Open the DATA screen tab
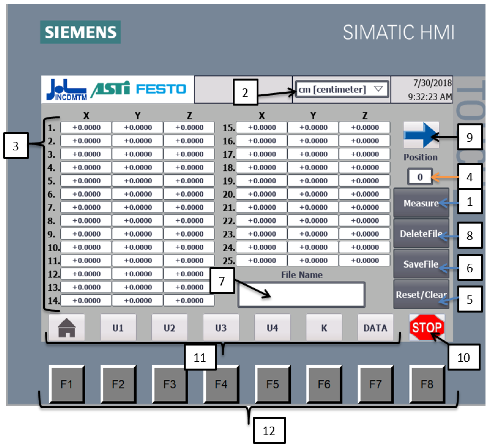This screenshot has height=448, width=491. point(375,328)
